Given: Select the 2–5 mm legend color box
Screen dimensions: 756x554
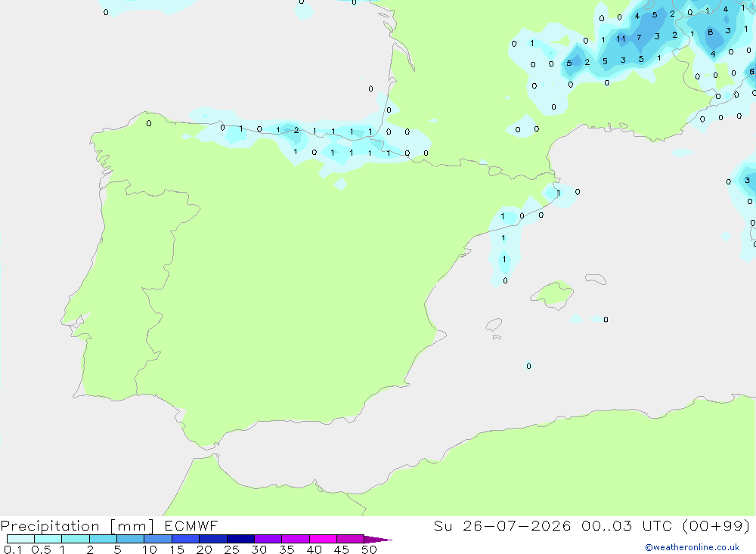Looking at the screenshot, I should [x=103, y=539].
